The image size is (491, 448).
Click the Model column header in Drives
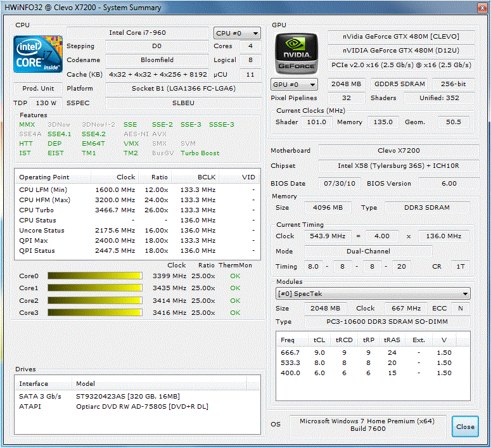point(159,383)
